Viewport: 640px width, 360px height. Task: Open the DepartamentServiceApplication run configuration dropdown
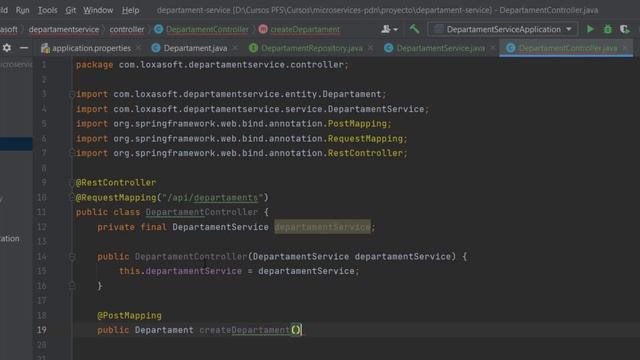[503, 29]
